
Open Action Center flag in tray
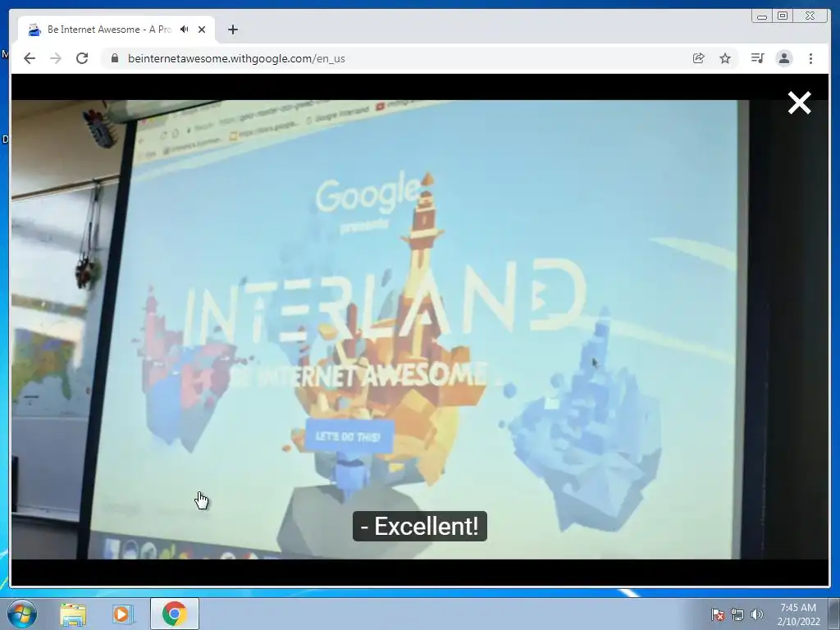coord(718,614)
